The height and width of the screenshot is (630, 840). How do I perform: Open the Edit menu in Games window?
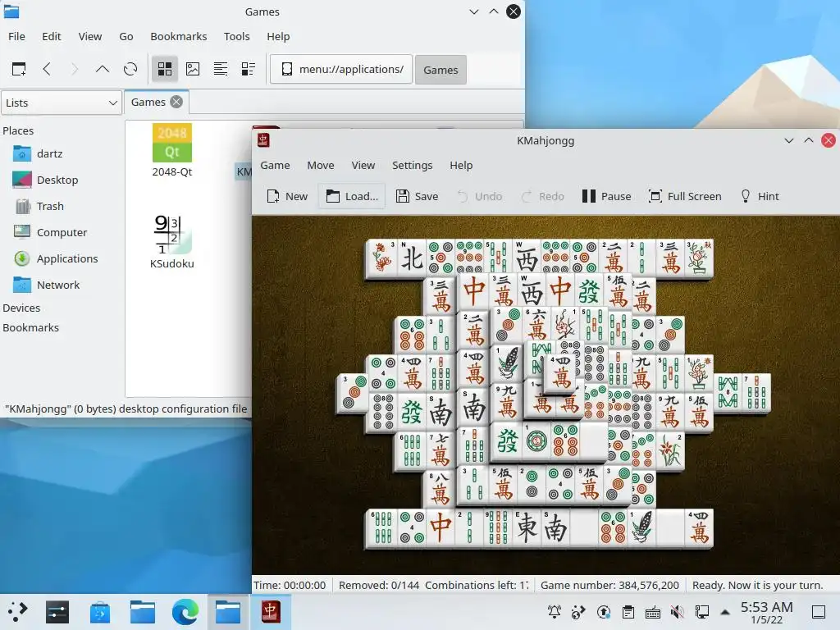52,36
